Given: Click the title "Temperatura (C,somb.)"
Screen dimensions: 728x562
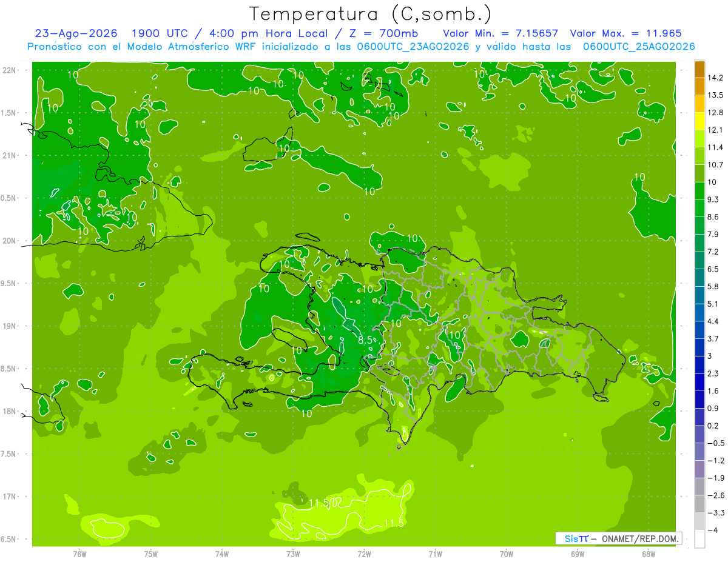Looking at the screenshot, I should [x=370, y=14].
